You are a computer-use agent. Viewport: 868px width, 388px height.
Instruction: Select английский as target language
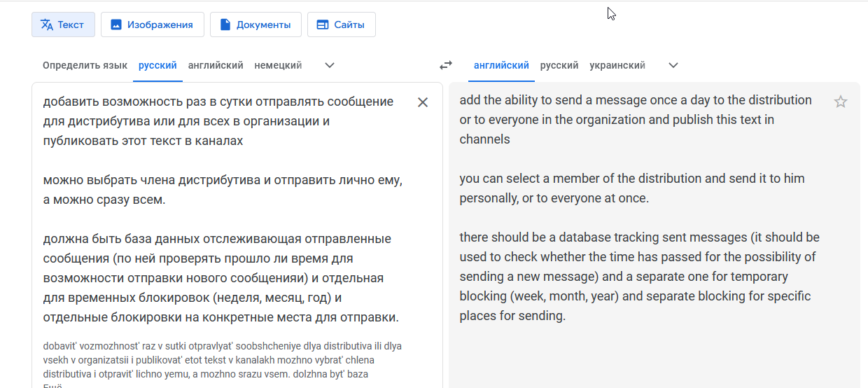pos(501,65)
